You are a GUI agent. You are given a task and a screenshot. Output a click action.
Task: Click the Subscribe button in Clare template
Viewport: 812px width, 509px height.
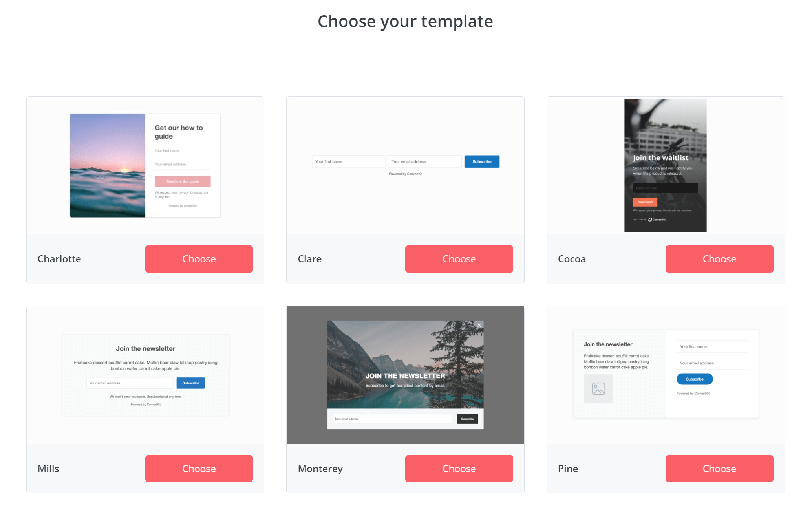coord(482,162)
